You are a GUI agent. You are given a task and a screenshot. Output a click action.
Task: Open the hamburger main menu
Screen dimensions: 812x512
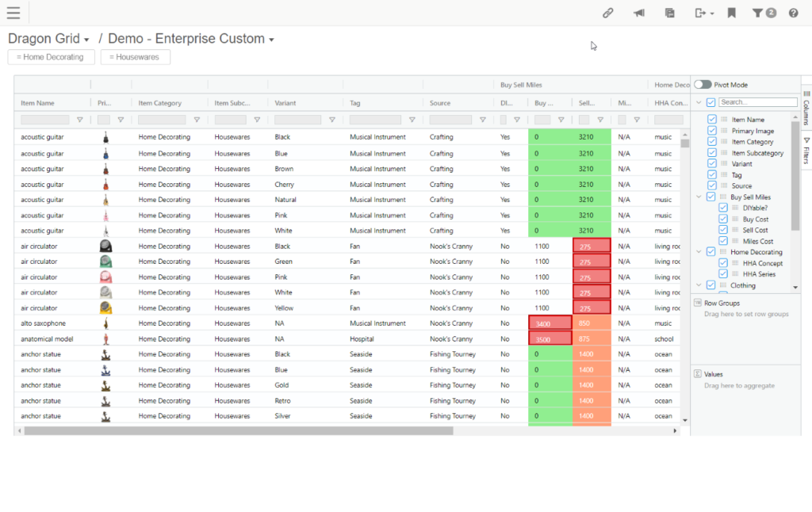point(13,13)
